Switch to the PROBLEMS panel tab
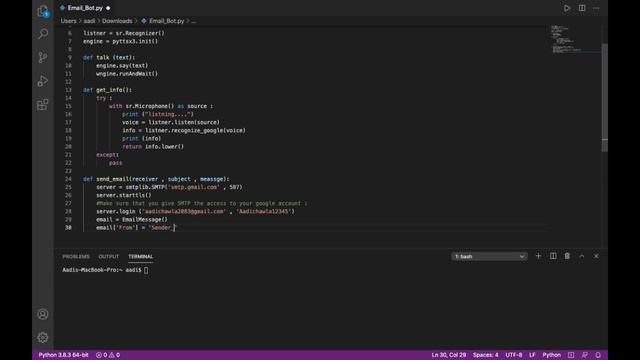The height and width of the screenshot is (360, 640). pyautogui.click(x=76, y=256)
